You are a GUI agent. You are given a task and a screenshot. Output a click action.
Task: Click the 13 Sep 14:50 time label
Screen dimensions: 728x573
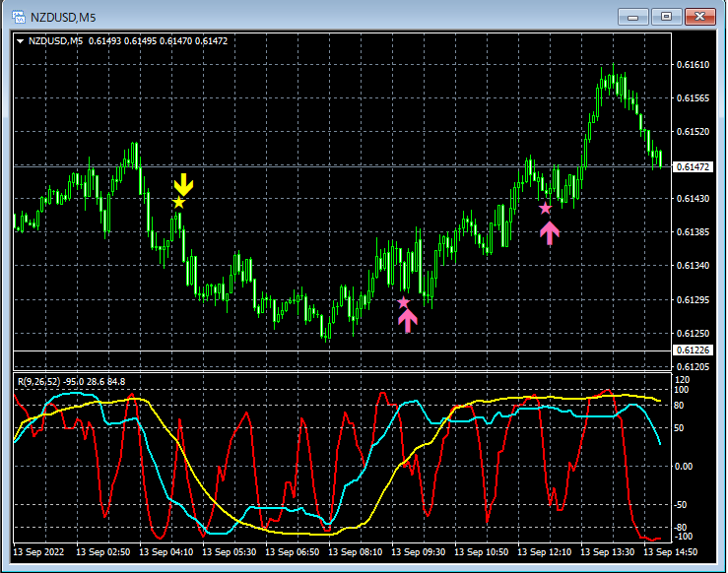pyautogui.click(x=671, y=552)
